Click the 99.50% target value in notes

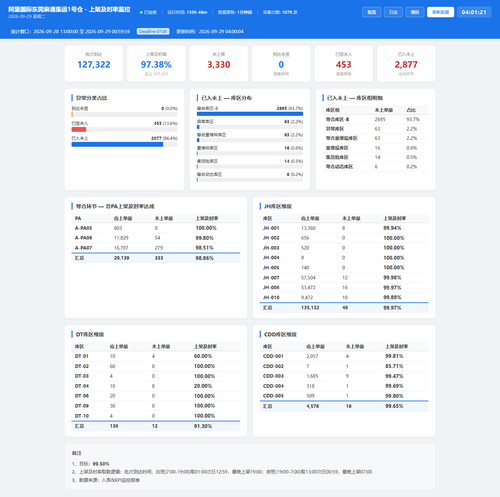click(101, 464)
